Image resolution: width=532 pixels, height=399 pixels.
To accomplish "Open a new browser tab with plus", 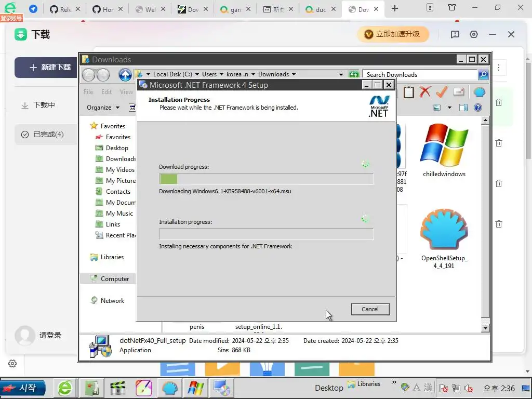I will click(395, 8).
